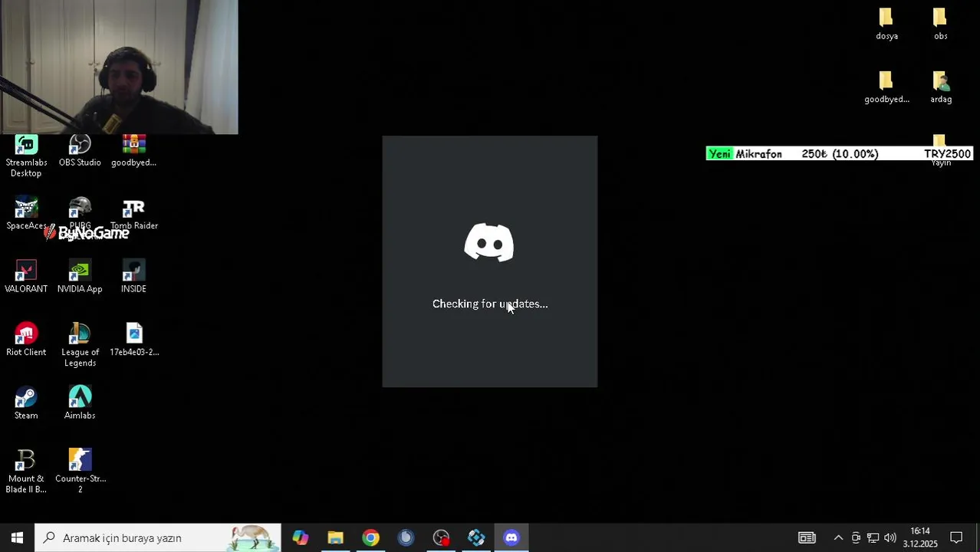The width and height of the screenshot is (980, 552).
Task: Open the NVIDIA App shortcut
Action: (80, 278)
